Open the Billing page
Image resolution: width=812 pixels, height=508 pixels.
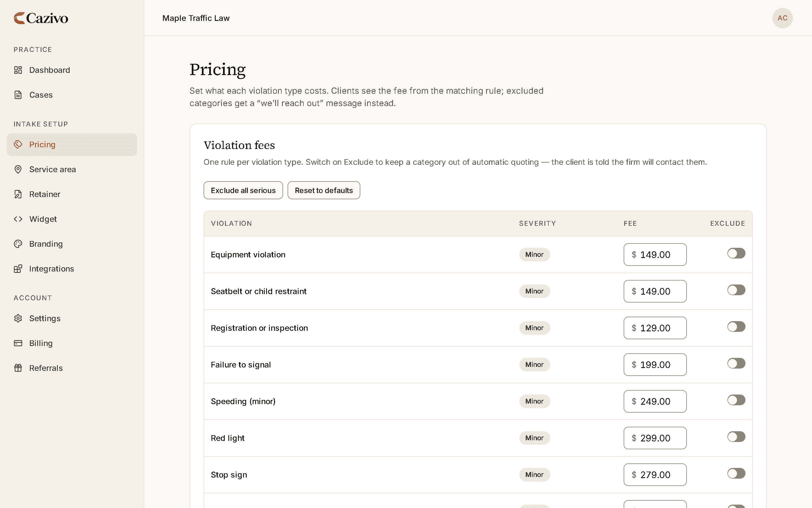[x=72, y=343]
